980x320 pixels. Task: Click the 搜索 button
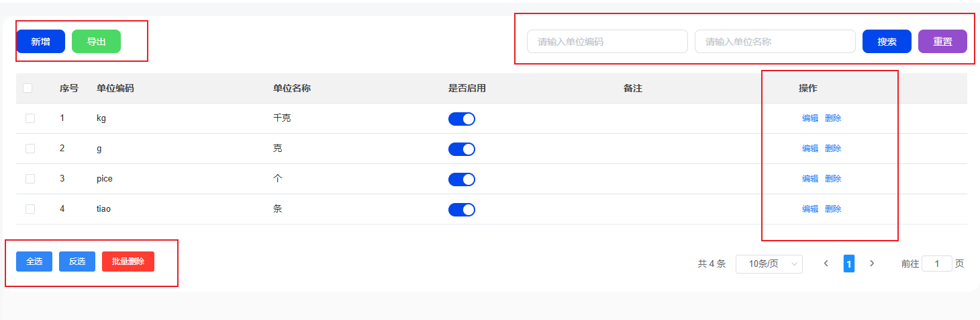tap(887, 42)
